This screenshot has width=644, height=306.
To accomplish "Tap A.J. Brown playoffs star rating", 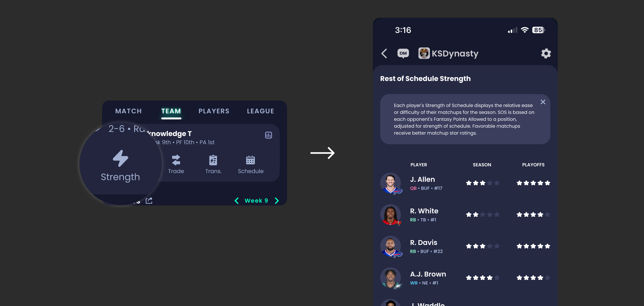I will pyautogui.click(x=533, y=278).
